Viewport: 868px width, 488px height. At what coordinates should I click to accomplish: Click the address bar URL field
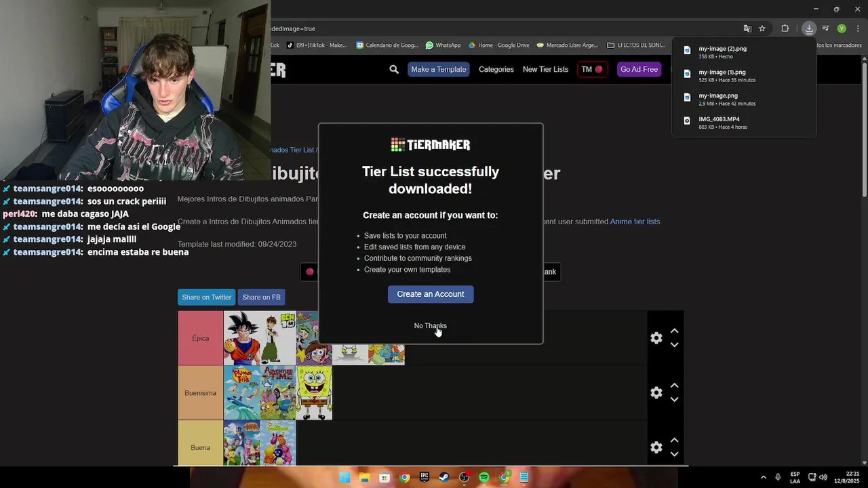point(502,28)
